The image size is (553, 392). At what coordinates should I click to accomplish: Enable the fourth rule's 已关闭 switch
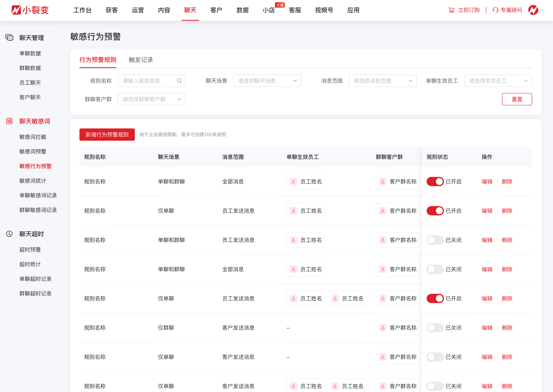[435, 269]
